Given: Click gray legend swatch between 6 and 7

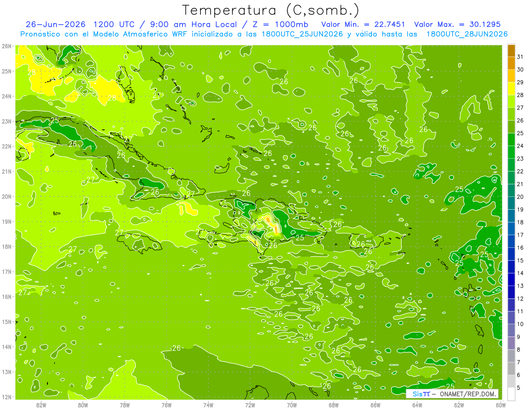Looking at the screenshot, I should click(x=511, y=368).
